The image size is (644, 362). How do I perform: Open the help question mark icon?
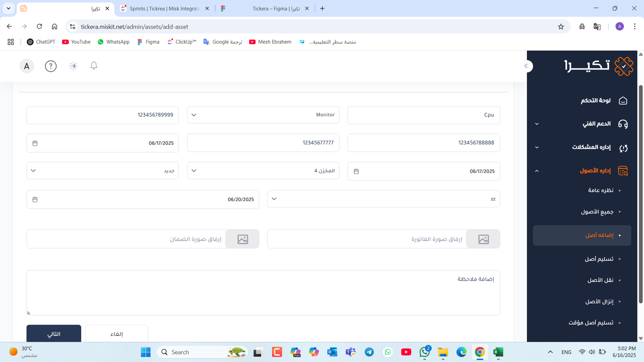pyautogui.click(x=51, y=66)
